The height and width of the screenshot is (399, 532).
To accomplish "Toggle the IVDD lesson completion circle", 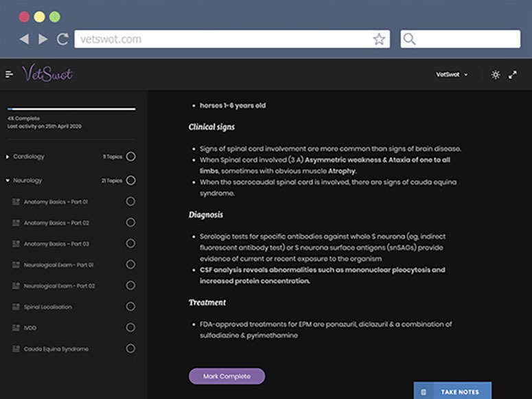I will tap(130, 328).
